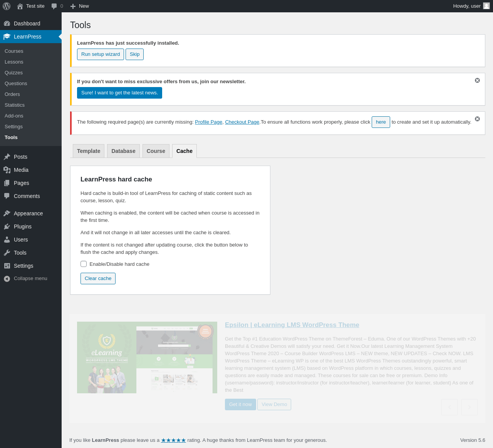Click New in the admin bar
The width and height of the screenshot is (493, 448).
[x=84, y=6]
